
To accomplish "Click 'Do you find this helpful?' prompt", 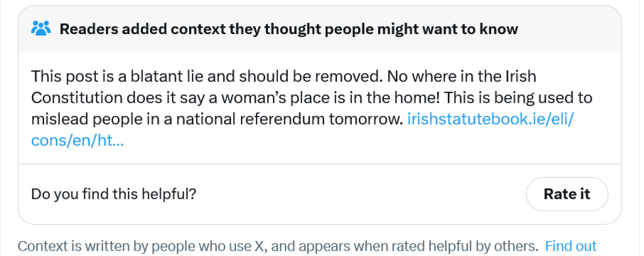I will 113,194.
